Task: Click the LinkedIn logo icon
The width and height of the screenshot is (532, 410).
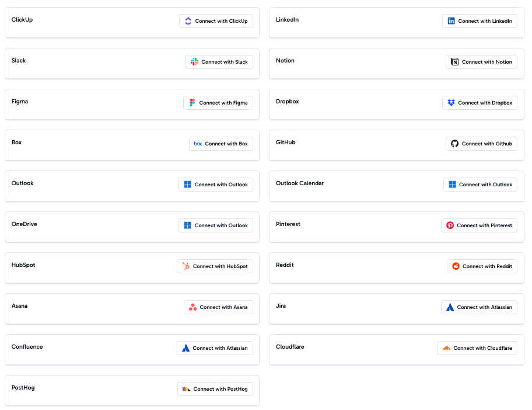Action: click(x=451, y=21)
